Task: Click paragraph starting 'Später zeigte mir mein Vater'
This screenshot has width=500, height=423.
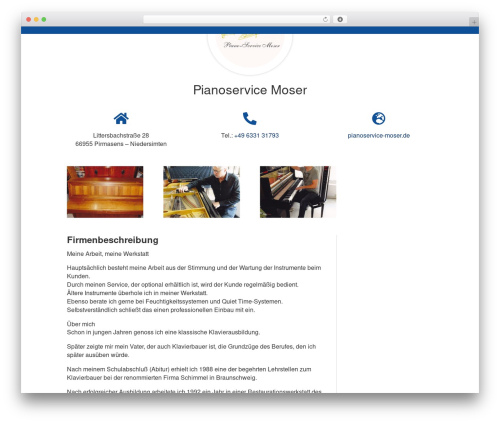Action: (191, 351)
